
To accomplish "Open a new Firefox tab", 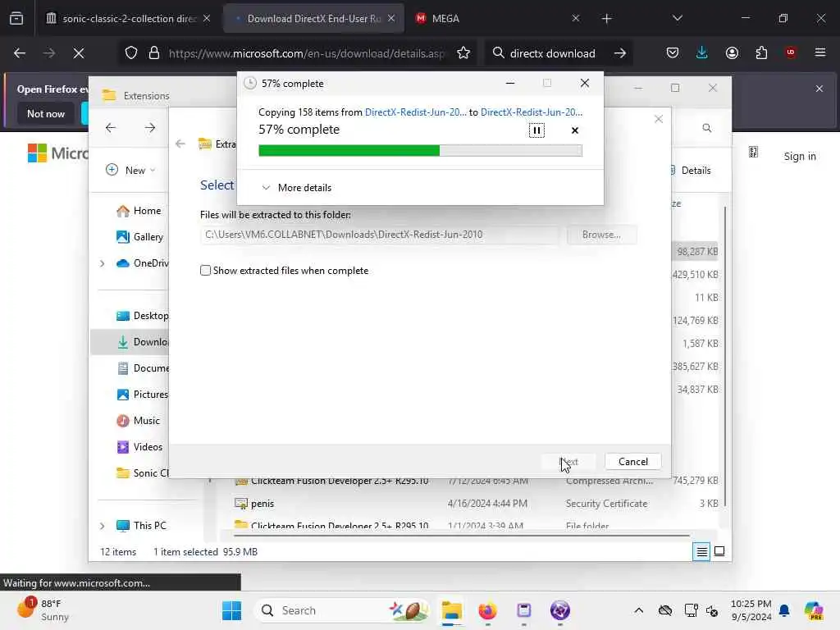I will (x=606, y=19).
